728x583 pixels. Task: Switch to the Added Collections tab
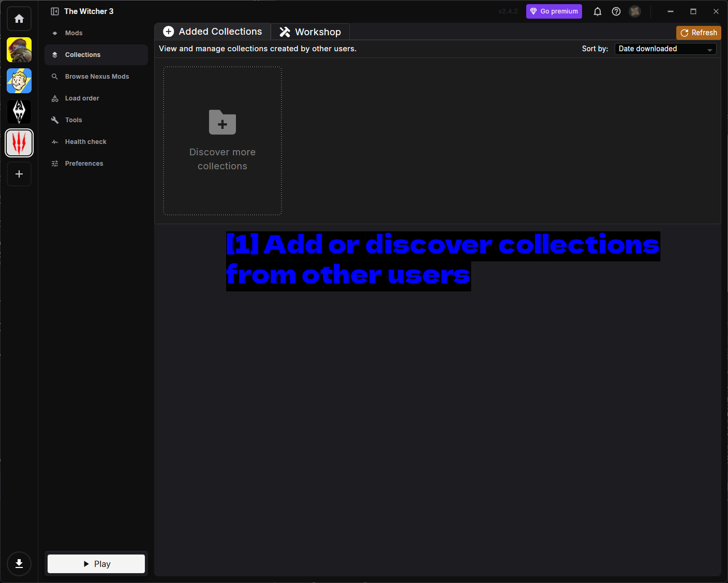(x=213, y=32)
